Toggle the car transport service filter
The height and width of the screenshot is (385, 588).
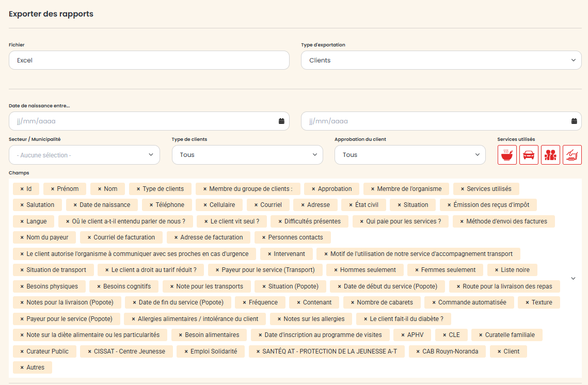529,155
